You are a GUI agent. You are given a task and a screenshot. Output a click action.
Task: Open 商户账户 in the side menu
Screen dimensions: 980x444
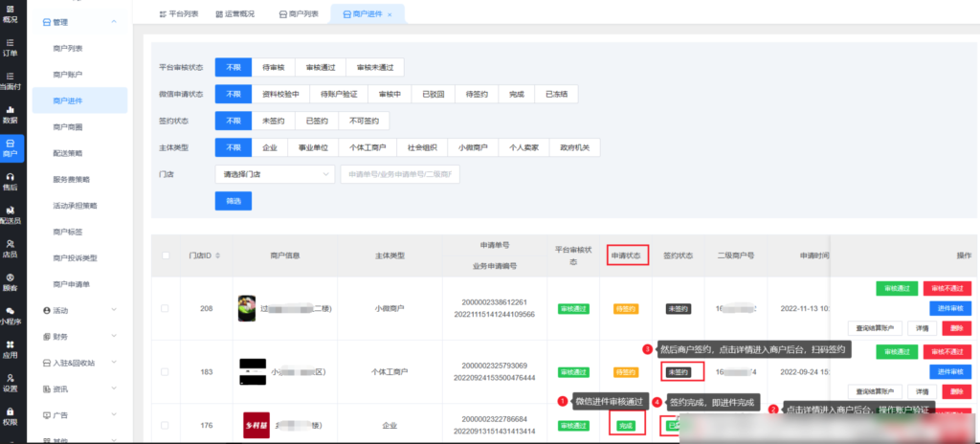[x=68, y=74]
